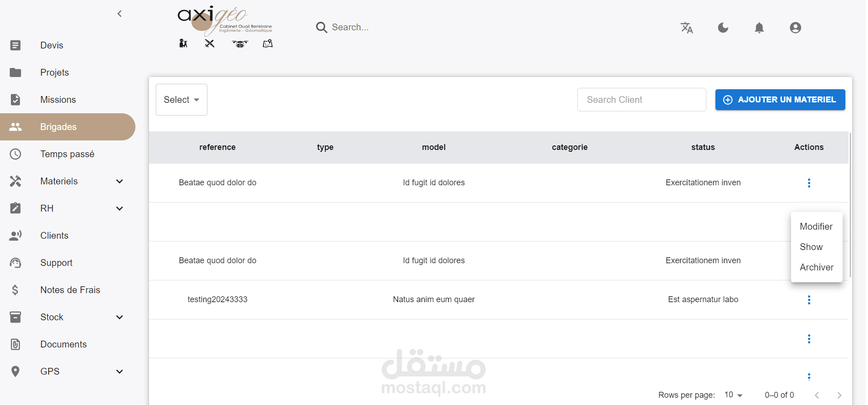Click the Documents file icon
The image size is (868, 405).
(15, 344)
